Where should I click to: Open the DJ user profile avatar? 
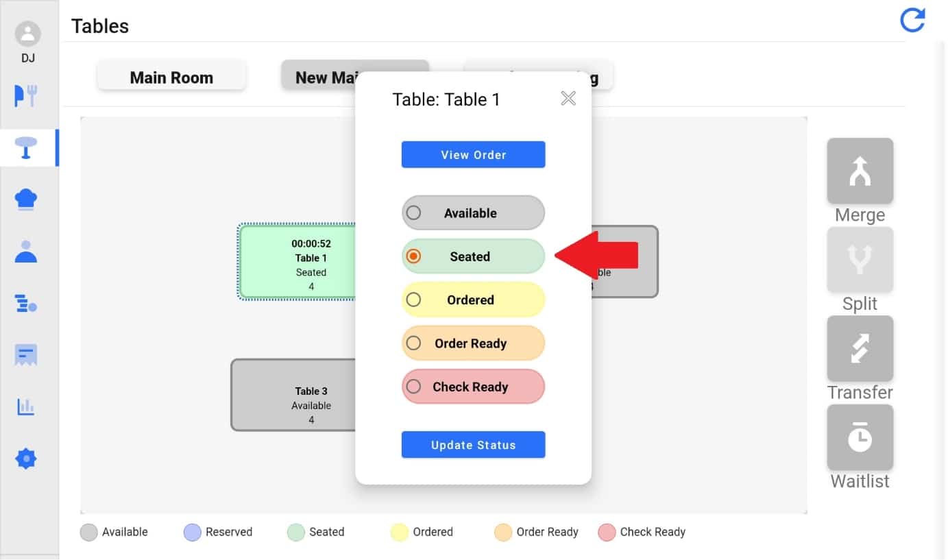coord(28,34)
